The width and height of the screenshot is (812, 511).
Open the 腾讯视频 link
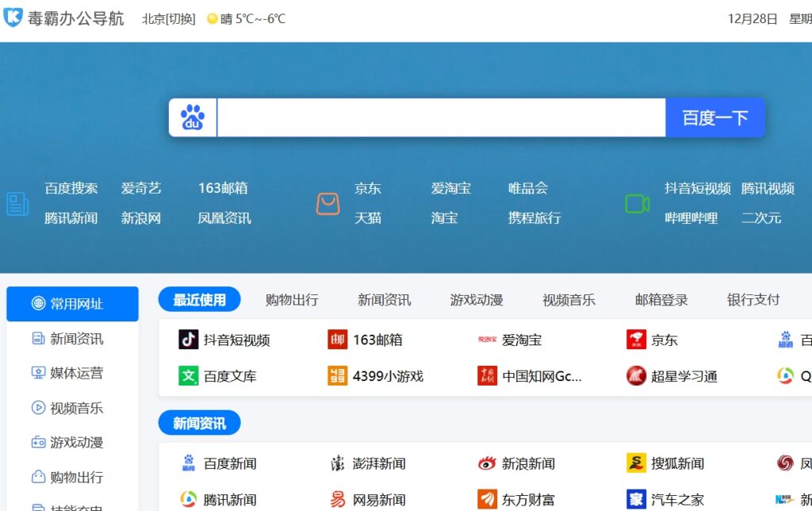click(768, 188)
